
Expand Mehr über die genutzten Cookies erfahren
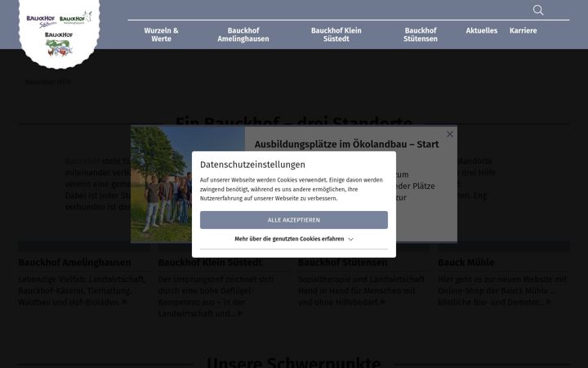294,239
